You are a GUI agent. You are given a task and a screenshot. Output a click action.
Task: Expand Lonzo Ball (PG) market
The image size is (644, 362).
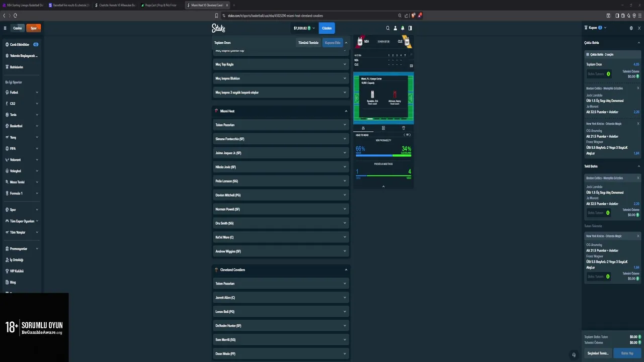pyautogui.click(x=281, y=312)
